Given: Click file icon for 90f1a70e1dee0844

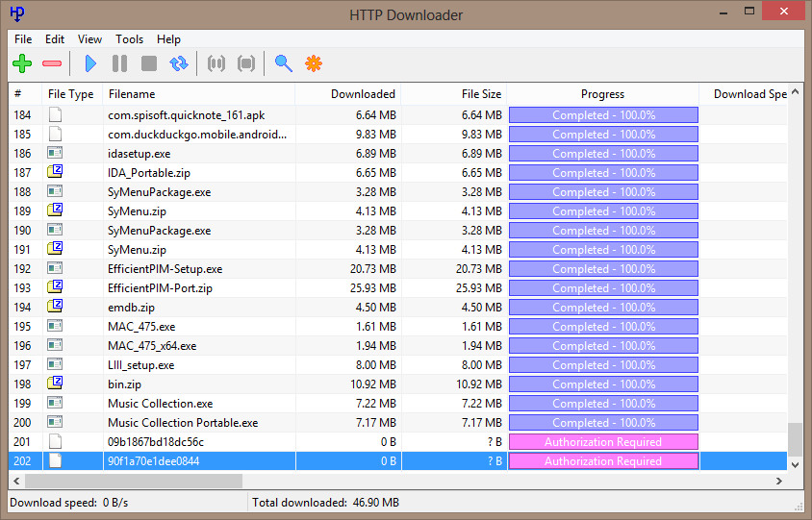Looking at the screenshot, I should pos(55,460).
